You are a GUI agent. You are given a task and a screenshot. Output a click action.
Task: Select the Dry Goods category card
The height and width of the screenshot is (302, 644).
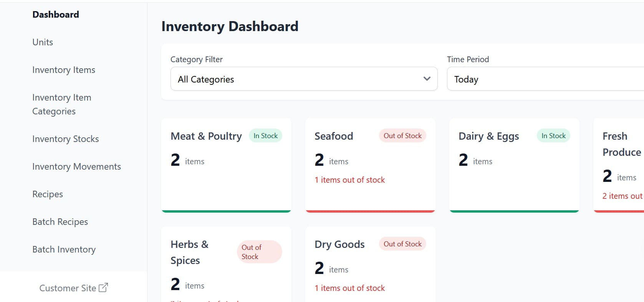(370, 269)
